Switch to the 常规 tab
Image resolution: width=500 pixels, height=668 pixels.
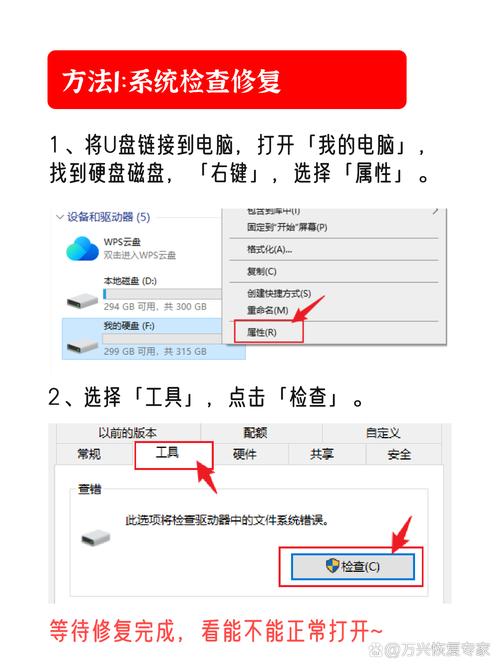point(89,454)
